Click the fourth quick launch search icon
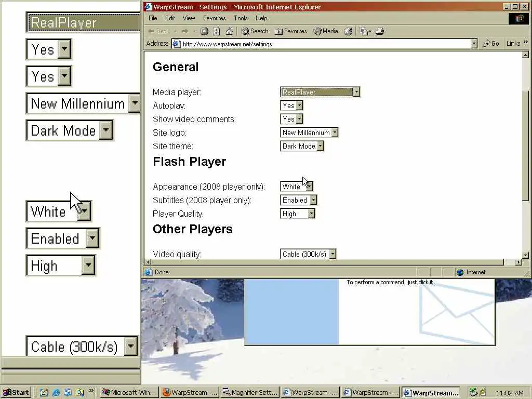This screenshot has width=532, height=399. click(x=79, y=393)
